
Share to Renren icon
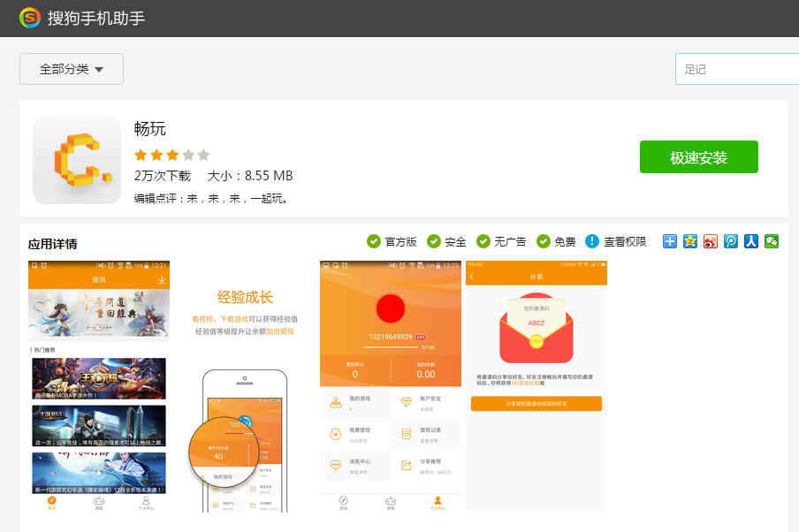click(751, 241)
